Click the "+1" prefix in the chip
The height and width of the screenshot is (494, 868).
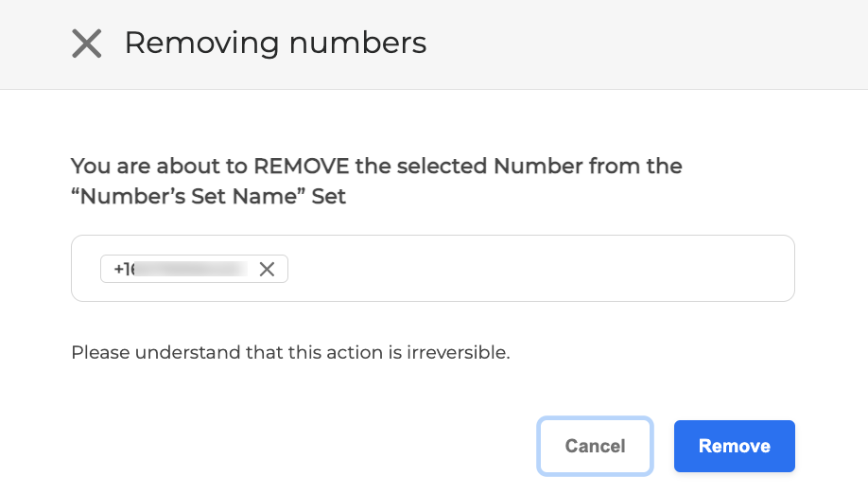[x=124, y=269]
